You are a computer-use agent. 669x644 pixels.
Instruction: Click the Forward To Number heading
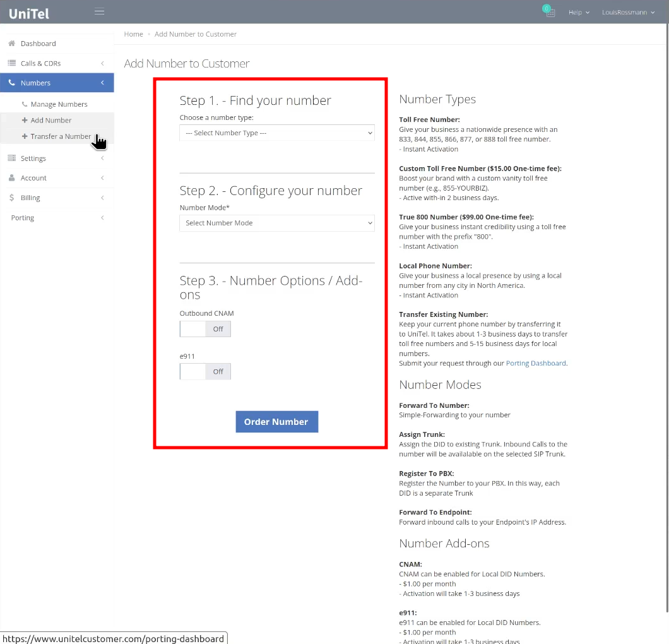434,405
